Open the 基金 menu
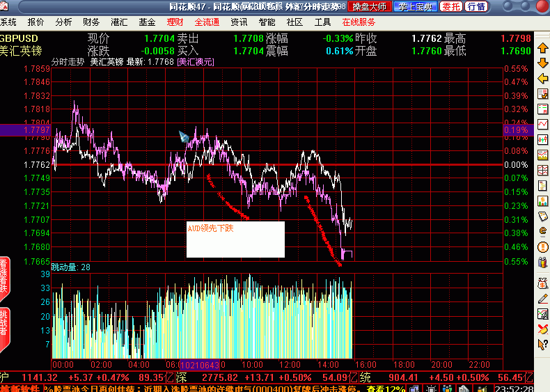The height and width of the screenshot is (392, 550). 147,22
